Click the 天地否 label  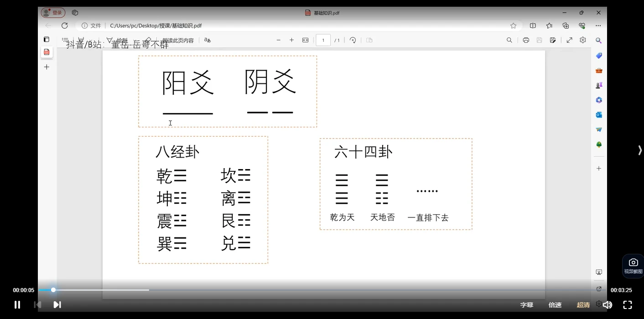click(382, 217)
